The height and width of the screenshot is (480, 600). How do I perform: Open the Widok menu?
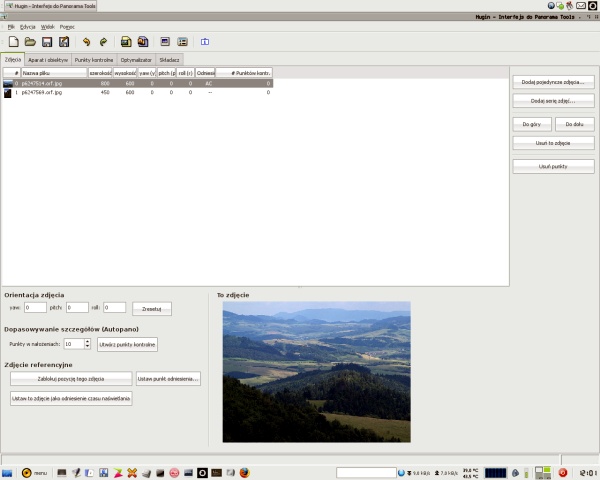click(x=48, y=27)
